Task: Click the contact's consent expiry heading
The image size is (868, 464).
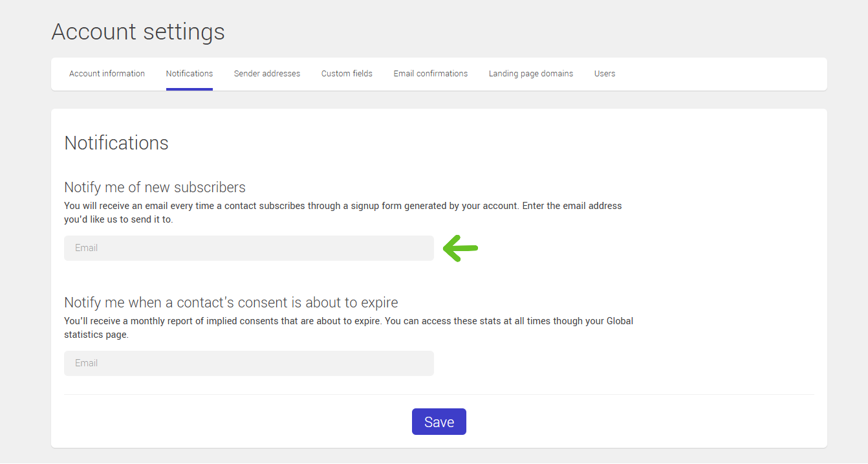Action: click(231, 303)
